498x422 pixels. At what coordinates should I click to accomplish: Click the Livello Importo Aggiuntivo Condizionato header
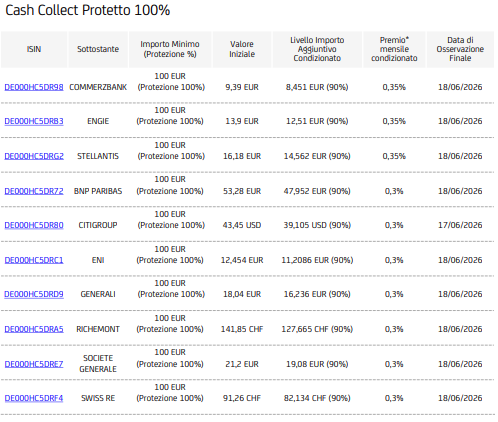(317, 49)
